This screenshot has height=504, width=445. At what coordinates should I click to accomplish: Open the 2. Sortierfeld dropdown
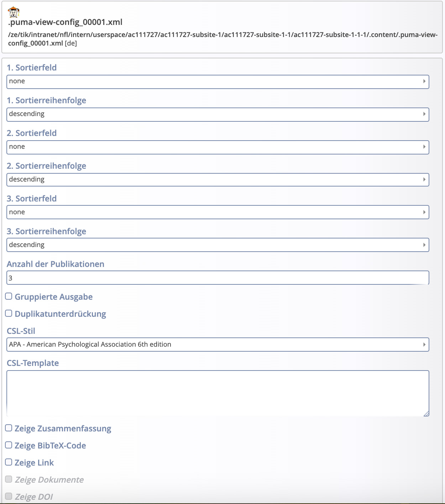click(x=218, y=147)
